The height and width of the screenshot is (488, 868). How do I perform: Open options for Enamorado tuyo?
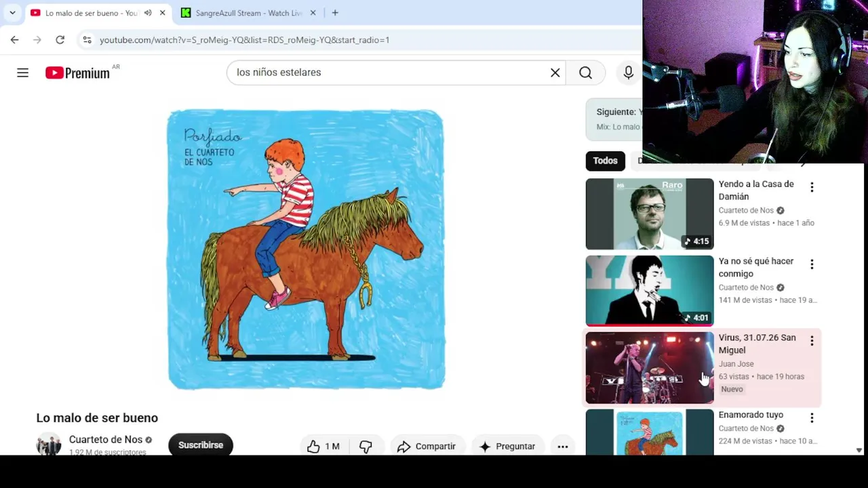pyautogui.click(x=812, y=418)
